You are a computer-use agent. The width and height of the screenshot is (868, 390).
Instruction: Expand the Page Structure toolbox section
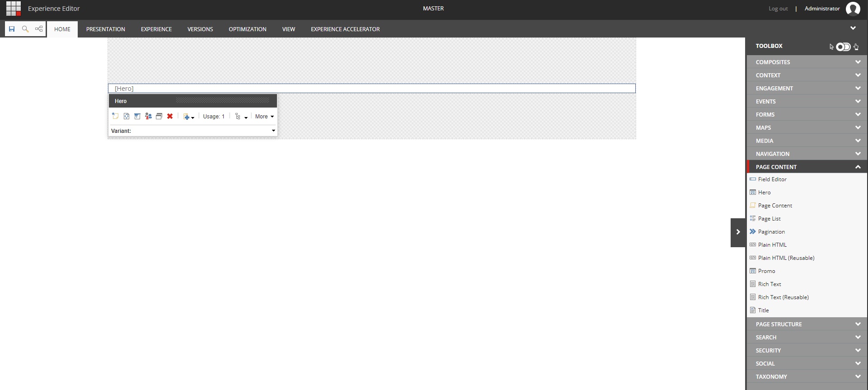pyautogui.click(x=807, y=324)
